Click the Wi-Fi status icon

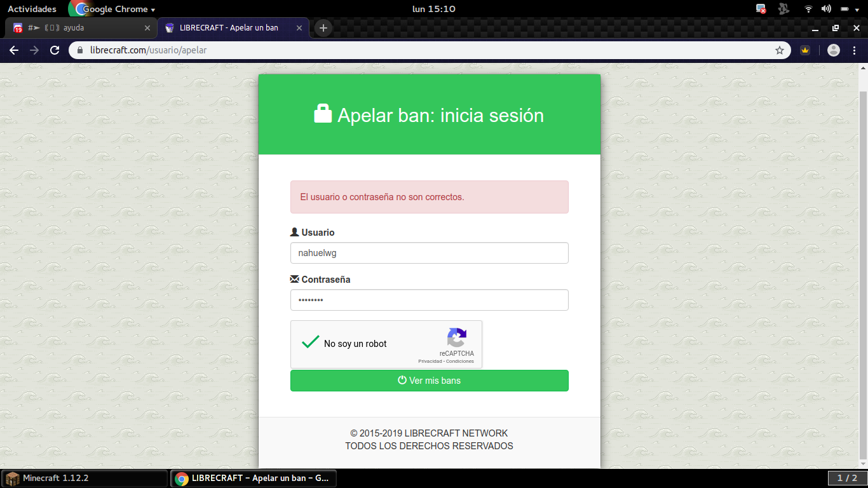pos(808,9)
